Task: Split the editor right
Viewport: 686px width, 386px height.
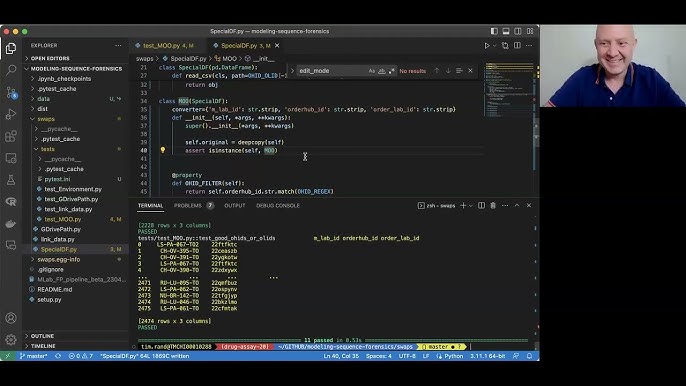Action: click(x=517, y=46)
